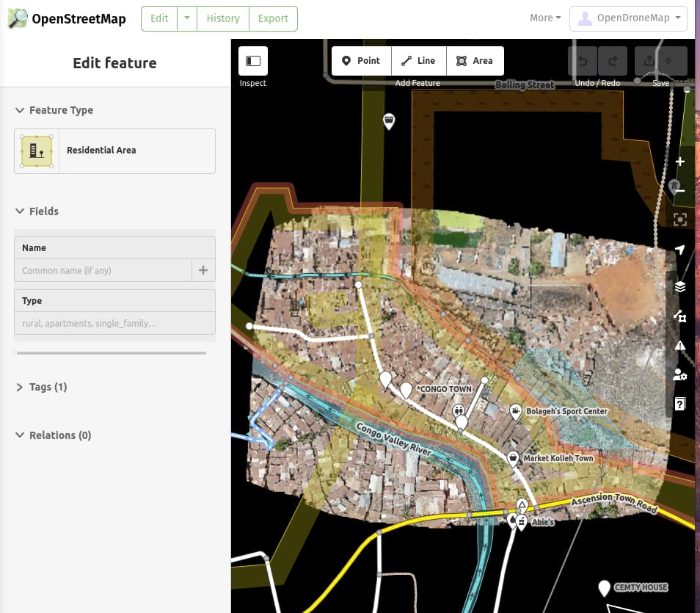Click the geolocate arrow icon
The width and height of the screenshot is (700, 613).
coord(679,250)
